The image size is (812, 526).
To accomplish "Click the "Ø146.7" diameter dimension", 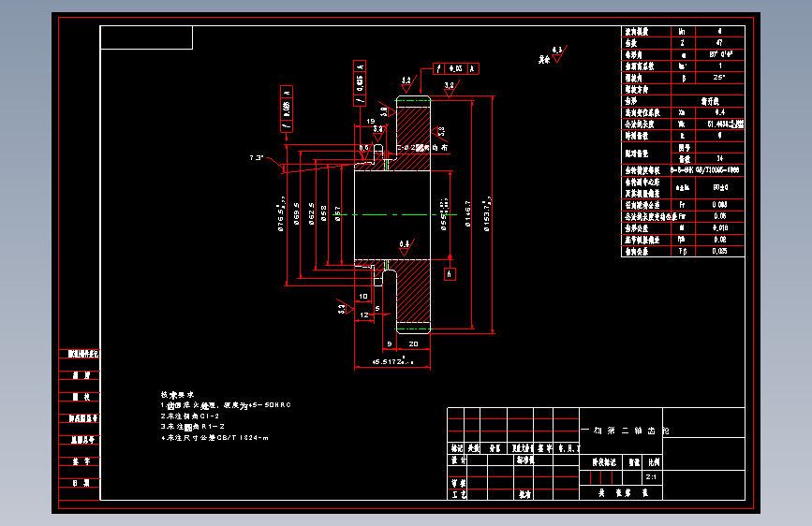I will click(468, 214).
